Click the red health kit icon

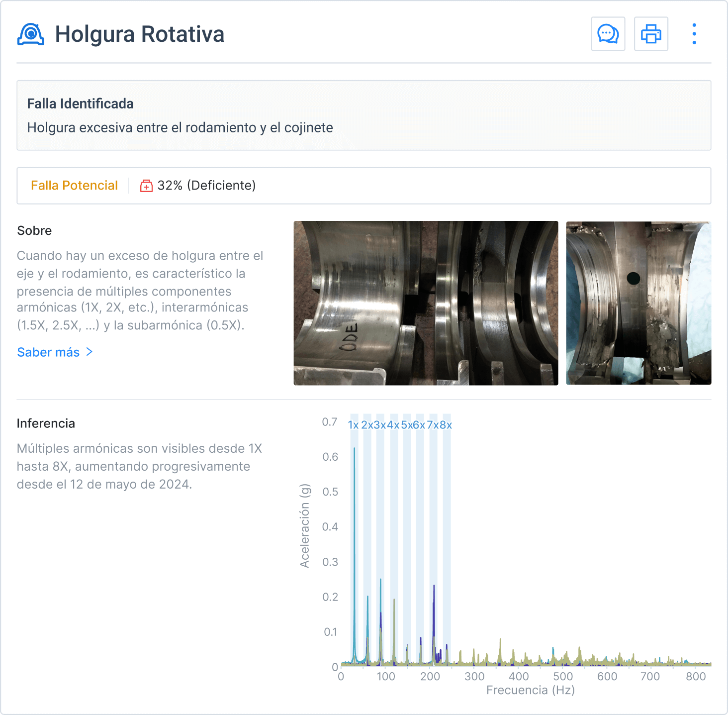tap(146, 186)
